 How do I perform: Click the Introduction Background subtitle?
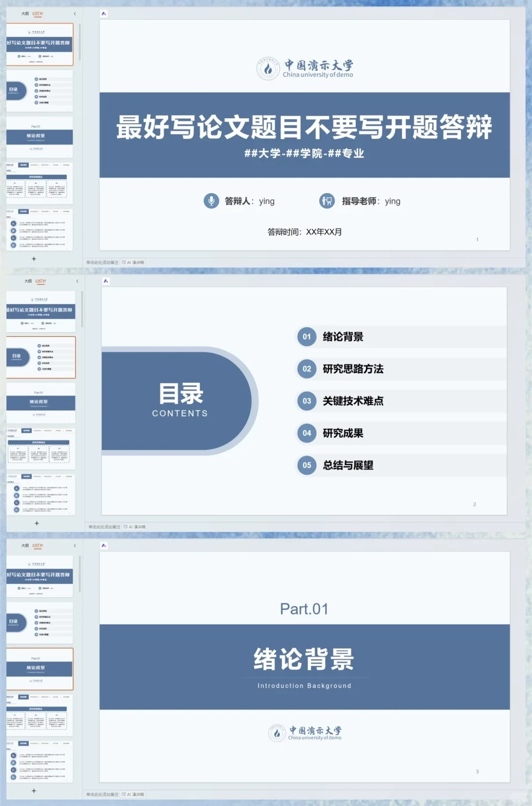[304, 686]
